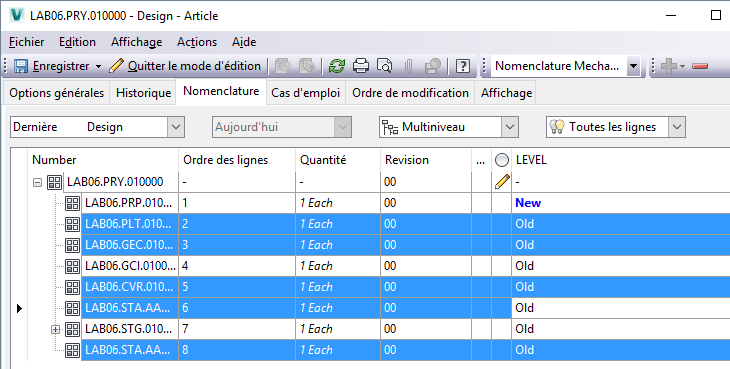The height and width of the screenshot is (369, 730).
Task: Click assembly icon of root LAB06.PRY.010000
Action: click(54, 182)
